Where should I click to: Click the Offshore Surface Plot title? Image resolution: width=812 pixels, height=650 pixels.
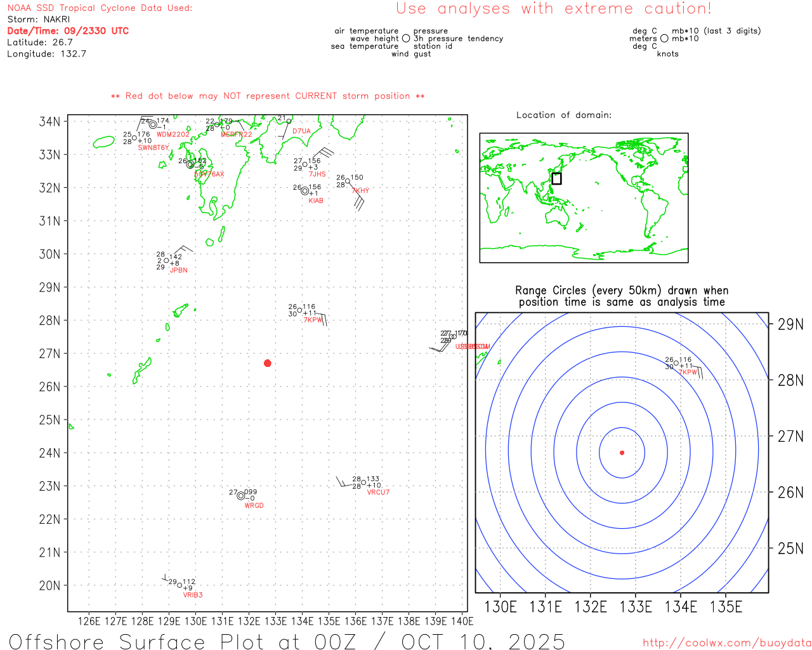[287, 641]
